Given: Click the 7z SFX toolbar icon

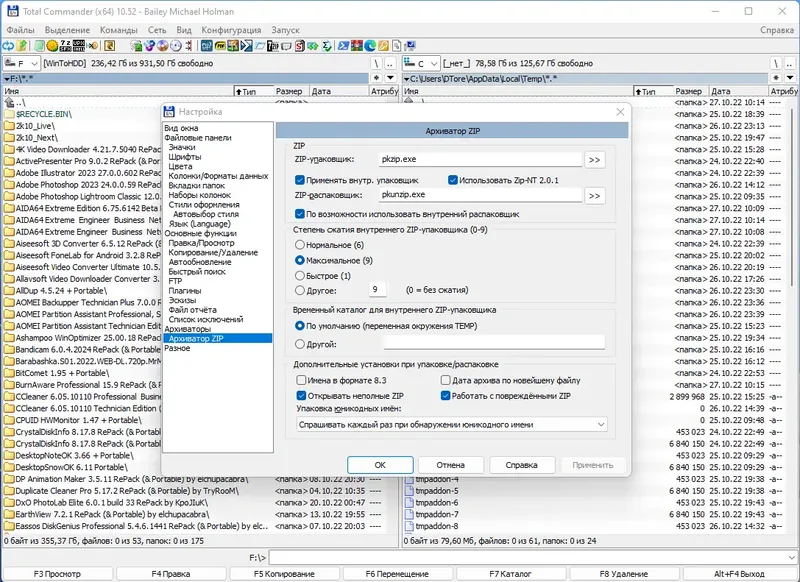Looking at the screenshot, I should [65, 46].
